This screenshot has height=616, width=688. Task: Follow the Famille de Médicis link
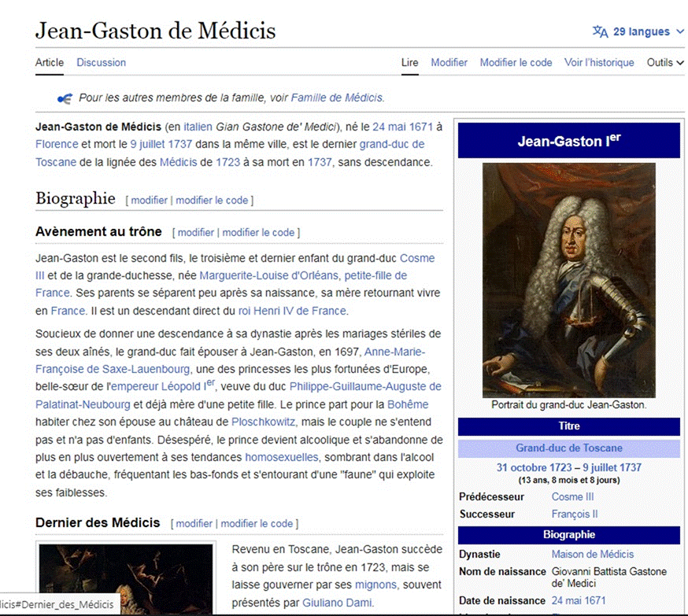click(337, 98)
